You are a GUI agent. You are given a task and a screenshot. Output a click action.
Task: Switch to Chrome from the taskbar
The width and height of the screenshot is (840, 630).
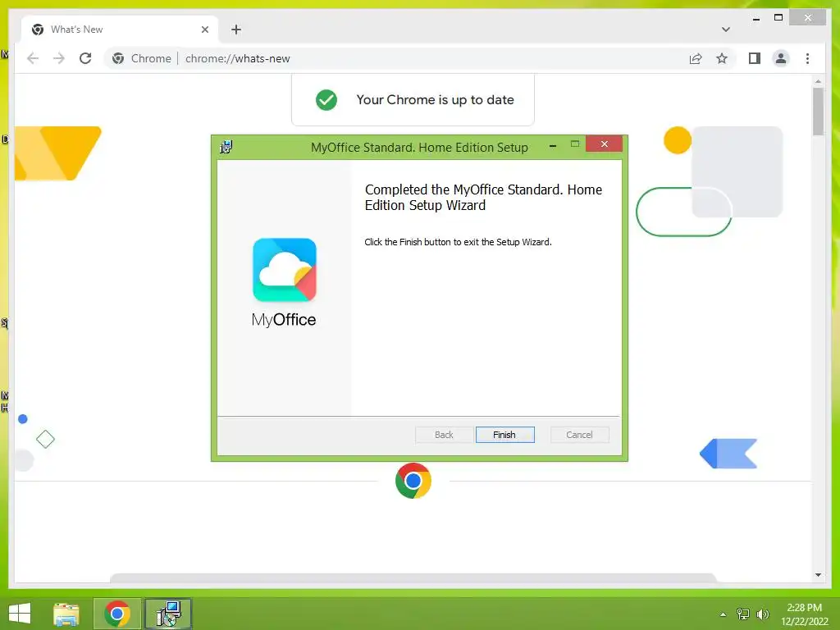point(117,614)
